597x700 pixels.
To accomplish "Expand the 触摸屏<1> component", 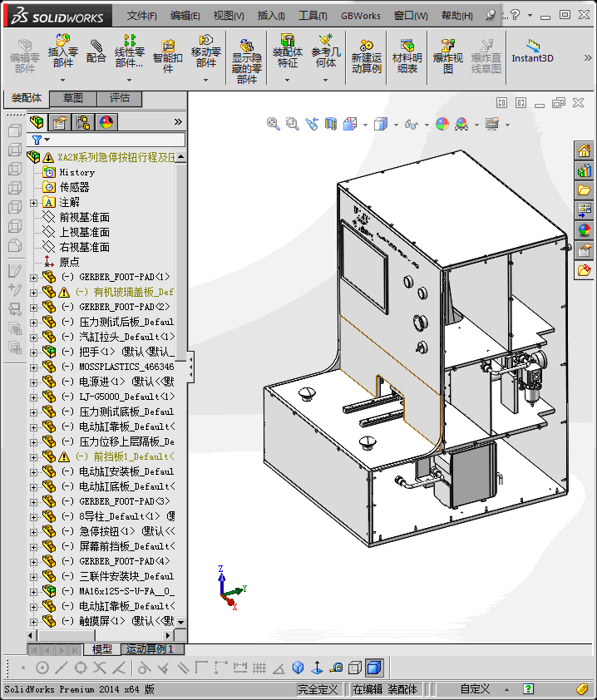I will click(x=33, y=622).
